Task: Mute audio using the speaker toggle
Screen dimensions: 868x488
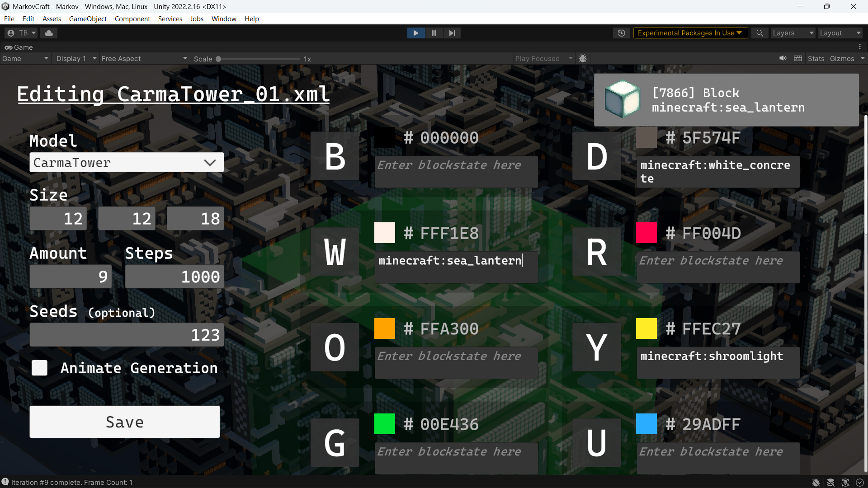Action: (x=783, y=58)
